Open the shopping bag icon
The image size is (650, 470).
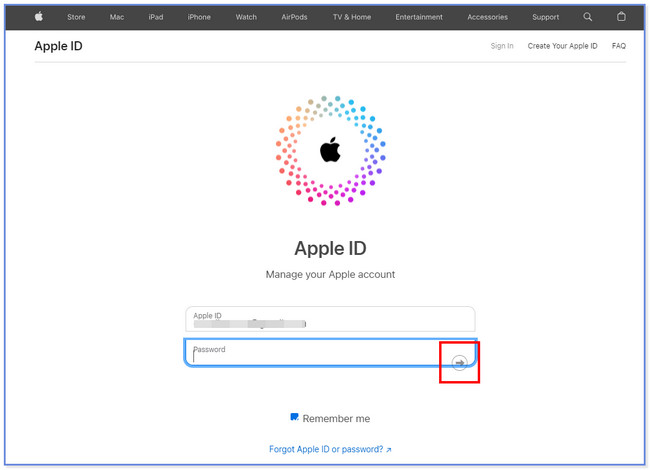tap(621, 17)
